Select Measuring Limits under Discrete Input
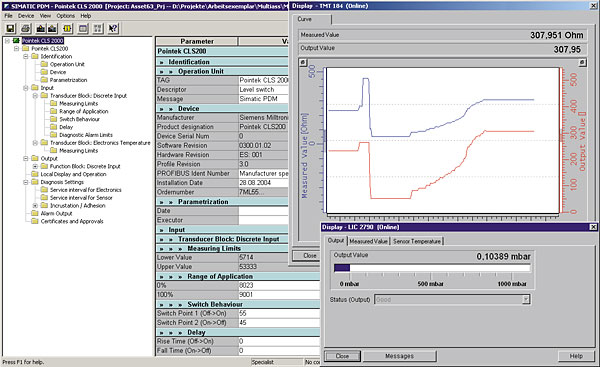 point(78,103)
